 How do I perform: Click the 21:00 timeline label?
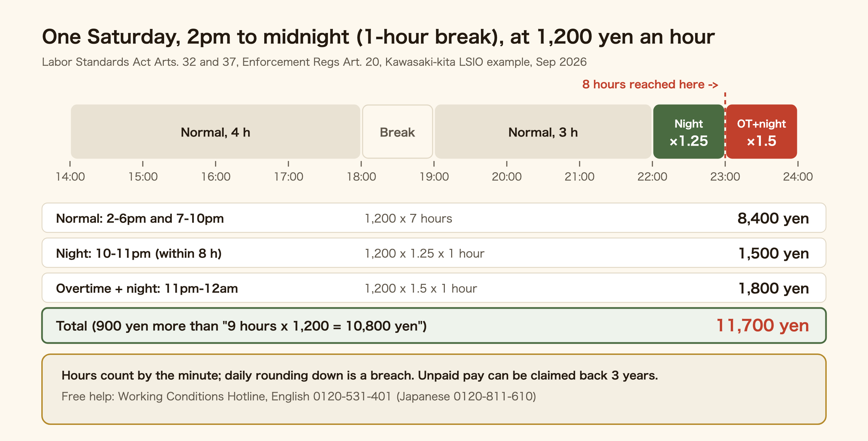580,176
